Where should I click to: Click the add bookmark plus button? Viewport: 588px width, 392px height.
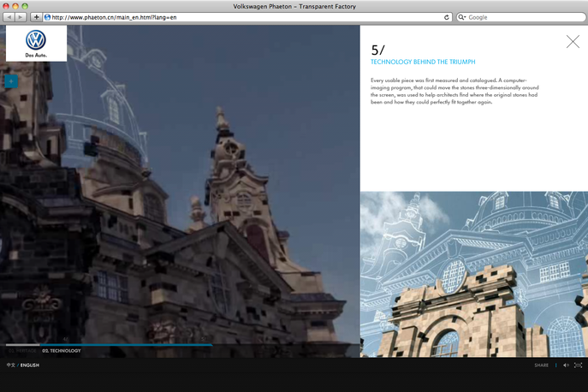tap(36, 17)
